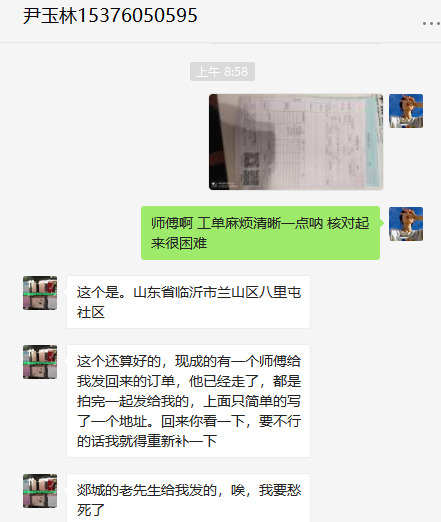Click the text 核对起来很困难 in green bubble

click(260, 233)
